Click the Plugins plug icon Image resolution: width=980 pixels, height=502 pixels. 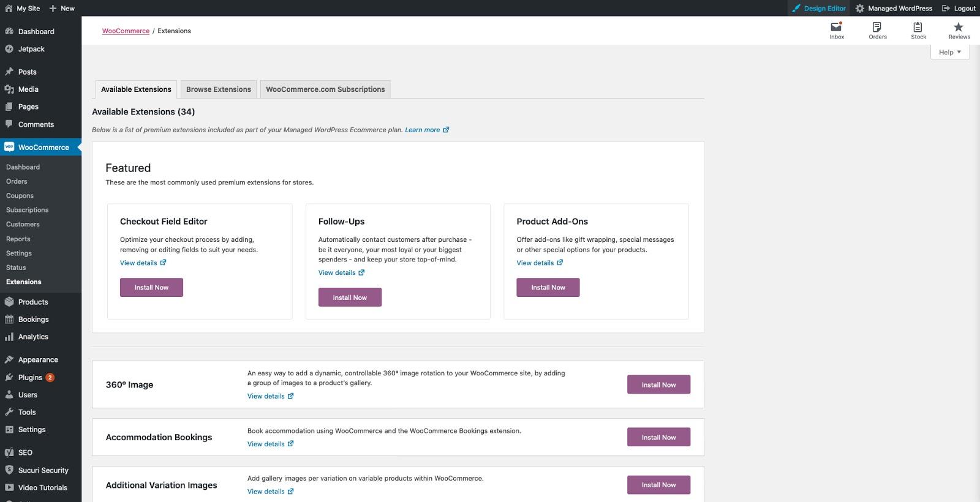click(9, 378)
